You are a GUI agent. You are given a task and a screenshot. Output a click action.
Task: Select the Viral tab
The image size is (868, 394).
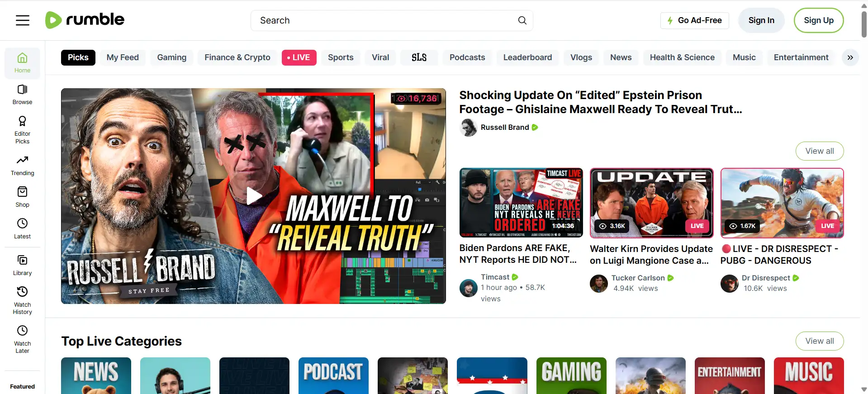[x=380, y=57]
